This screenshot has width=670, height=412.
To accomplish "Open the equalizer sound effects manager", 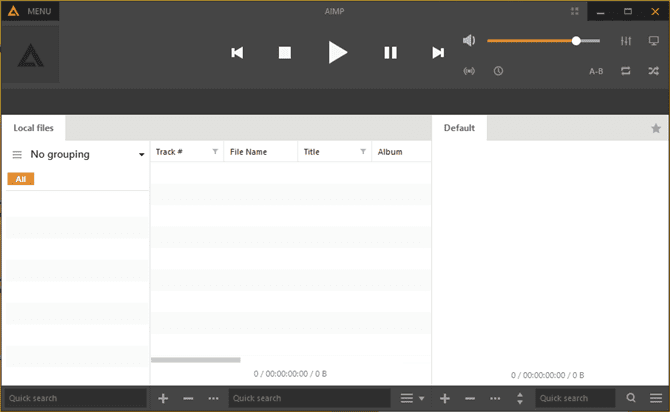I will coord(626,41).
